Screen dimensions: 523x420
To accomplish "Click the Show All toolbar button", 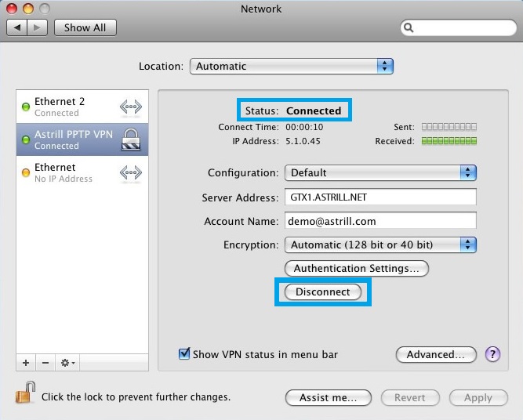I will pyautogui.click(x=85, y=27).
